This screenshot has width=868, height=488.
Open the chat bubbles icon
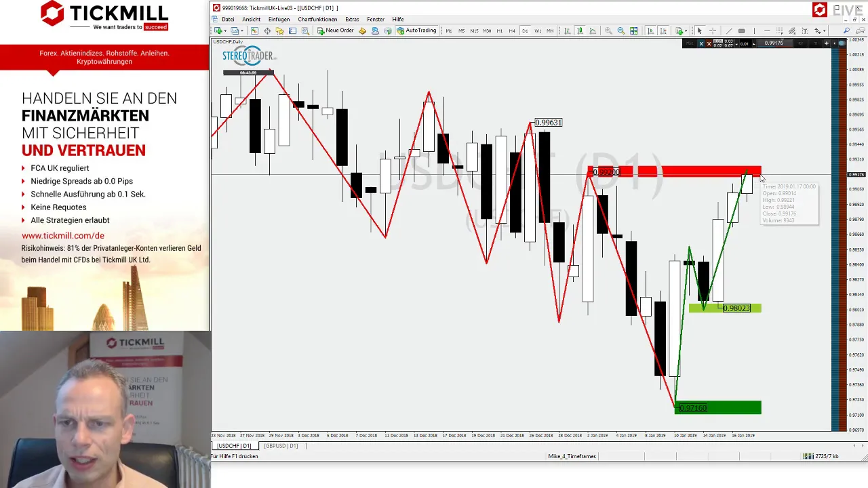[x=860, y=30]
